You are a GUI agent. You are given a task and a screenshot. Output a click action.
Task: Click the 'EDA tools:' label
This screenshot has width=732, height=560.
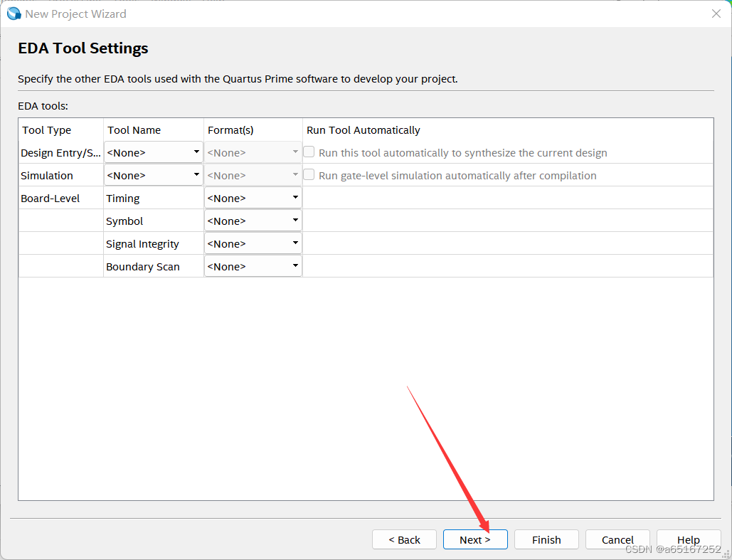coord(43,106)
